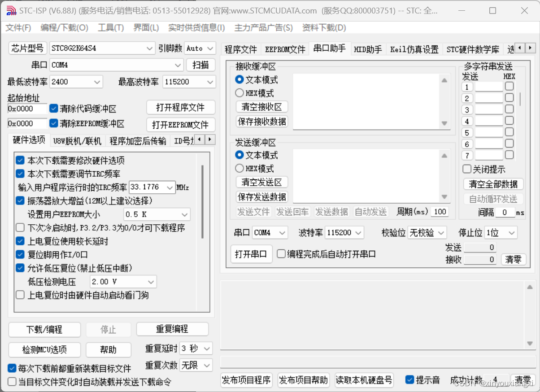
Task: Click the 下载/编程 download button
Action: pos(44,329)
